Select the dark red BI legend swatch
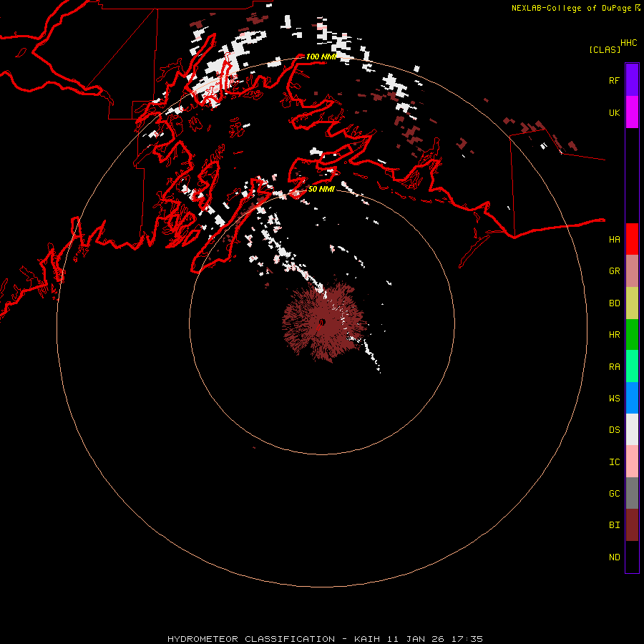 tap(632, 525)
